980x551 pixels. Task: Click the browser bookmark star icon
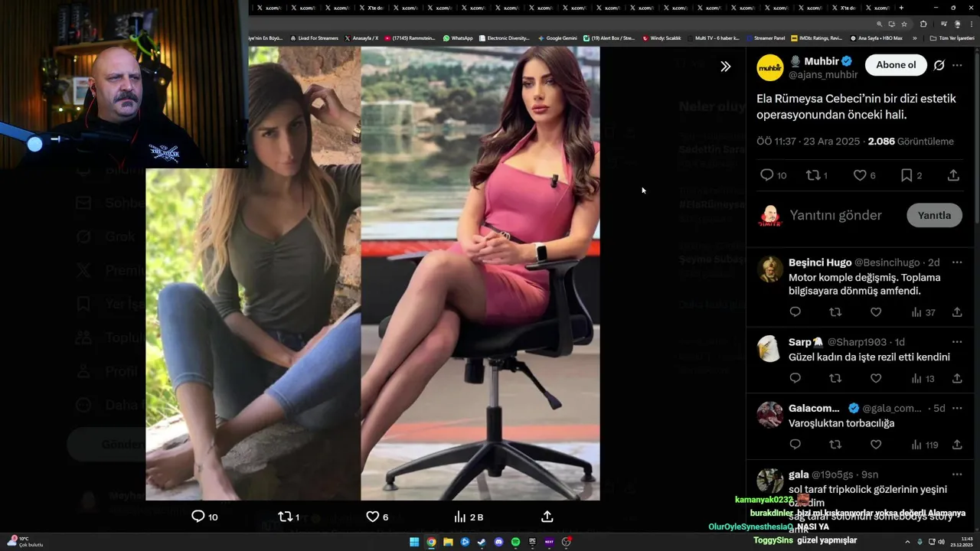pyautogui.click(x=903, y=24)
